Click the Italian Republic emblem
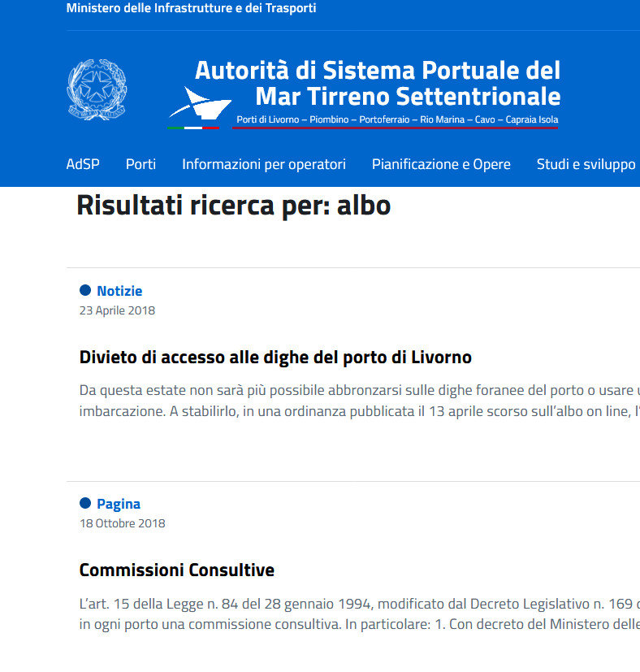Image resolution: width=640 pixels, height=672 pixels. [x=97, y=90]
